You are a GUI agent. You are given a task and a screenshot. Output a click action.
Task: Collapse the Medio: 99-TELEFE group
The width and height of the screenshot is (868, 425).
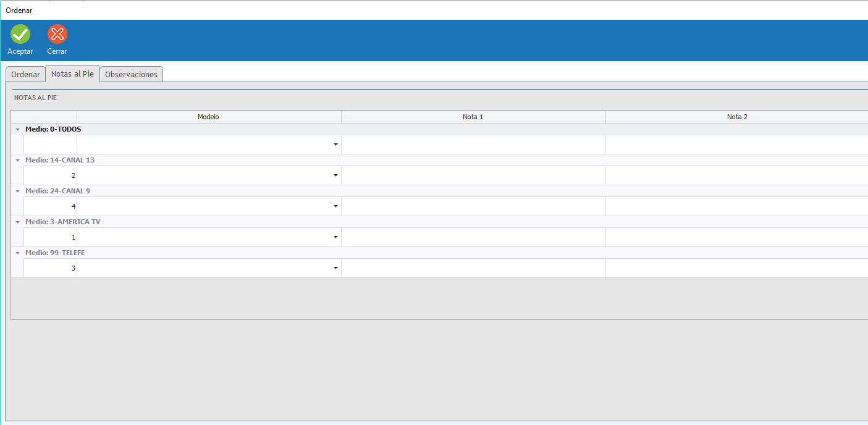(18, 253)
